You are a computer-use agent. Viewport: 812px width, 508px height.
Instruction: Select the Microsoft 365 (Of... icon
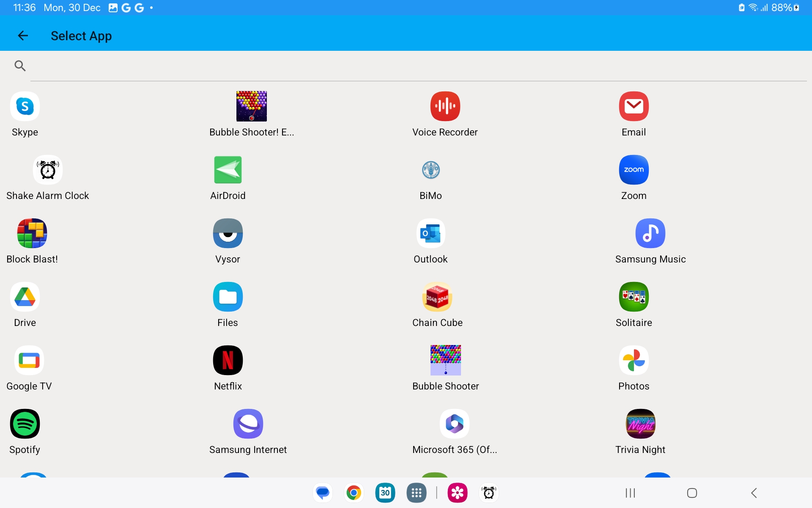point(455,424)
